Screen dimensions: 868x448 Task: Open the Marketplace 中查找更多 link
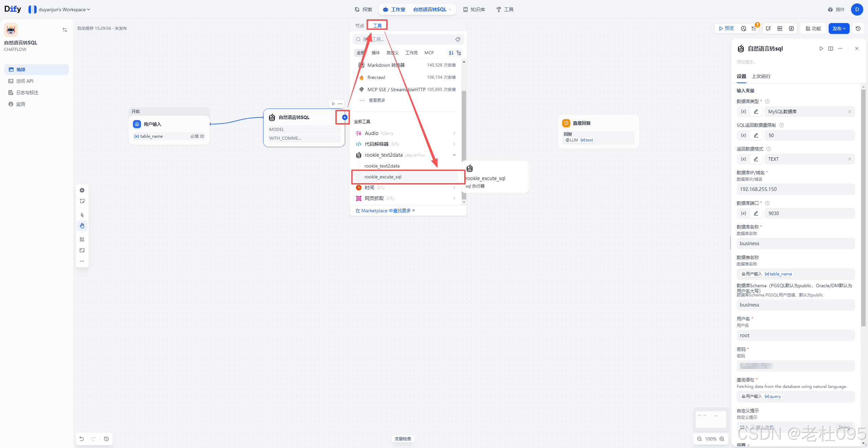385,211
